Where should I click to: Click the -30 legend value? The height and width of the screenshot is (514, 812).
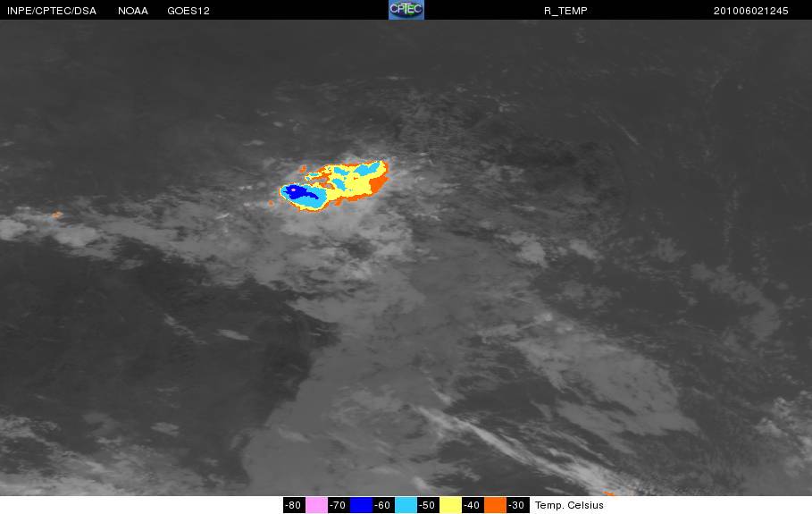[517, 505]
